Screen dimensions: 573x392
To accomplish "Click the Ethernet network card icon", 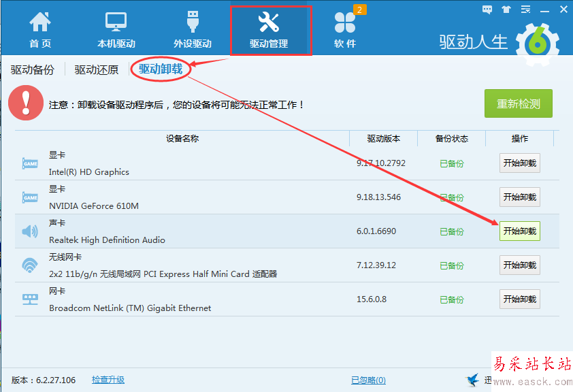I will [x=30, y=299].
